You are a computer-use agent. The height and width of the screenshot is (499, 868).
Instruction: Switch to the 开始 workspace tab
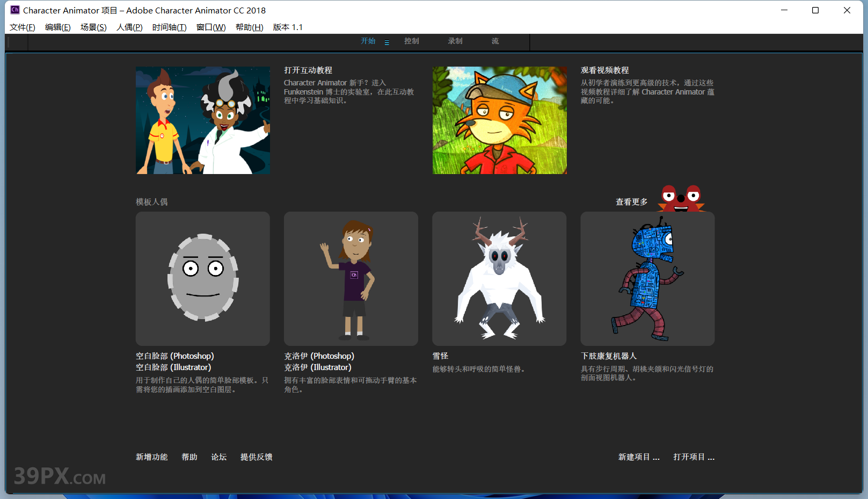(368, 41)
